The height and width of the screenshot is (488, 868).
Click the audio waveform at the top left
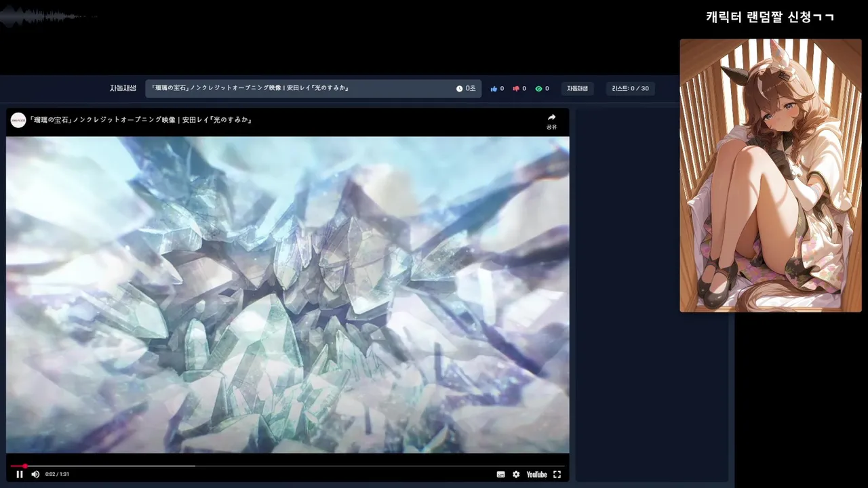(x=47, y=16)
